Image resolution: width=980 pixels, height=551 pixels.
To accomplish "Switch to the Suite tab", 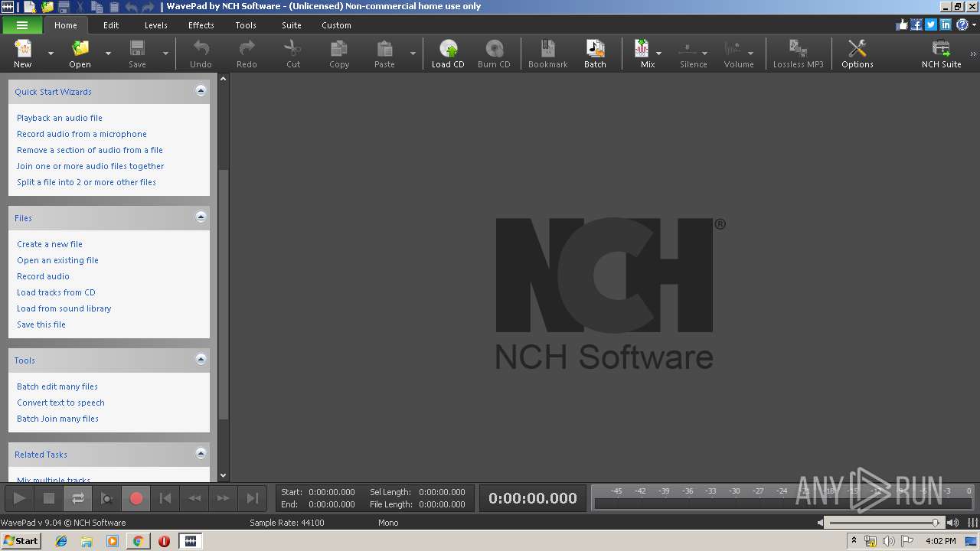I will 292,25.
